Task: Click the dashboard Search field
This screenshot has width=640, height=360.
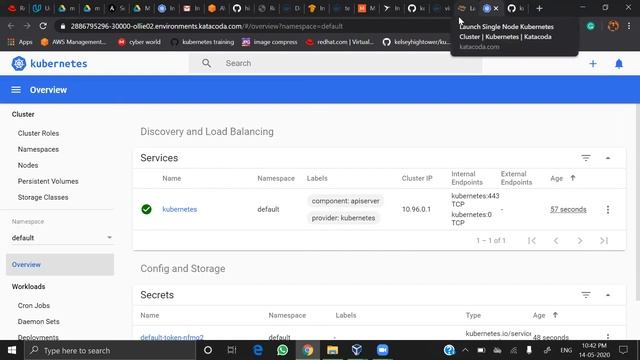Action: [336, 63]
